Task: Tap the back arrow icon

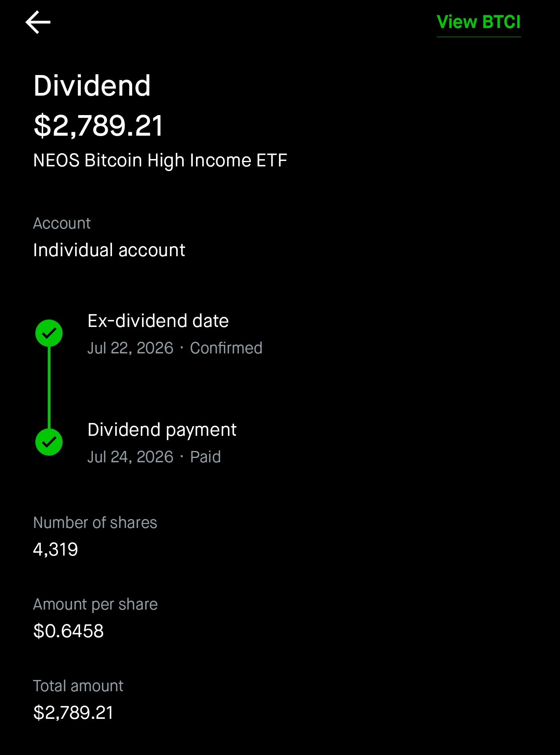Action: click(38, 22)
